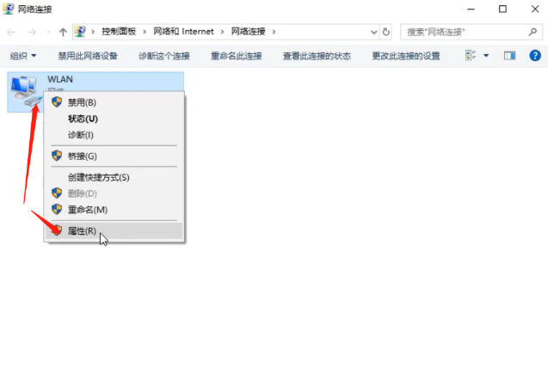Toggle the preview pane icon
548x392 pixels.
509,56
